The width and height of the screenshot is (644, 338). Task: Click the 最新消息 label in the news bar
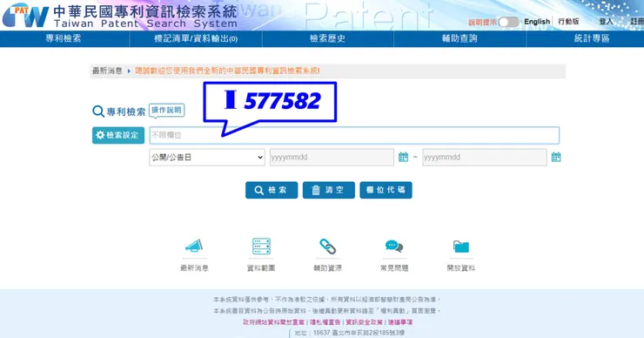click(x=107, y=71)
